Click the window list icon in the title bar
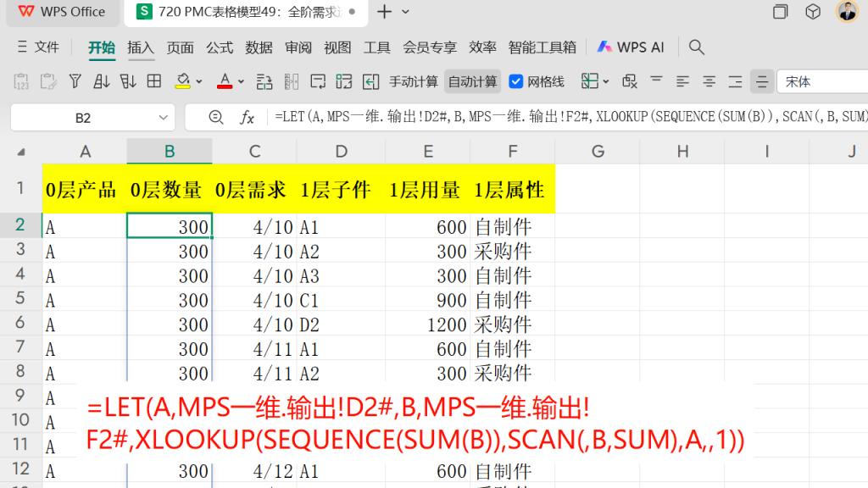Screen dimensions: 868x488 pyautogui.click(x=780, y=12)
